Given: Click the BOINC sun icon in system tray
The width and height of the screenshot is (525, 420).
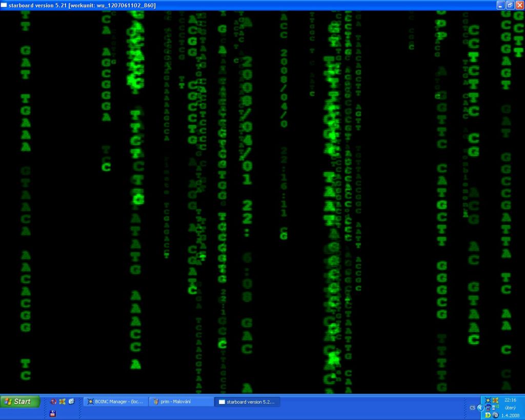Looking at the screenshot, I should tap(488, 400).
